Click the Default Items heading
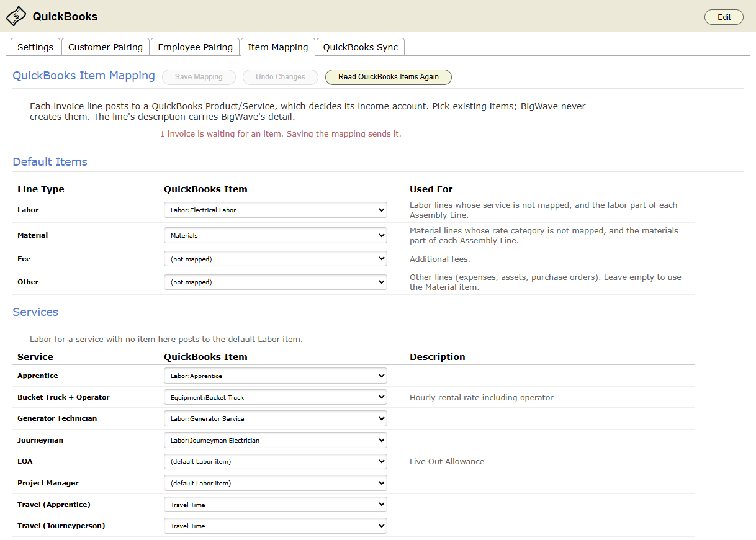Screen dimensions: 756x540 [x=50, y=162]
